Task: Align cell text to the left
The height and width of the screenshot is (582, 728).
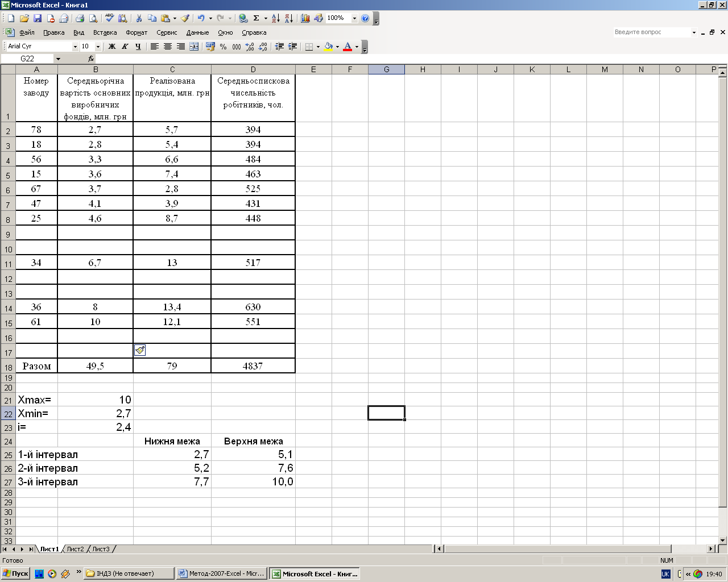Action: [155, 47]
